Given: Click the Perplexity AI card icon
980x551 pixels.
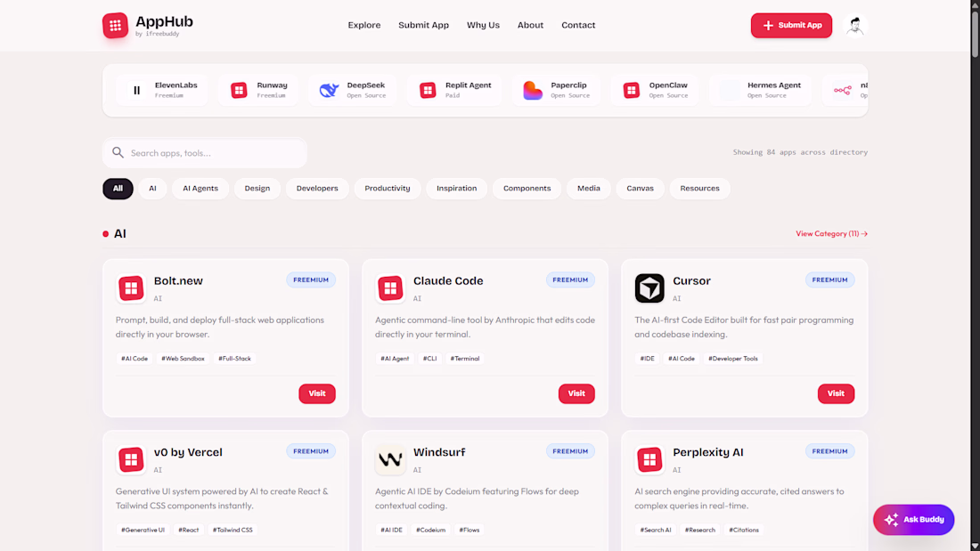Looking at the screenshot, I should [x=649, y=459].
